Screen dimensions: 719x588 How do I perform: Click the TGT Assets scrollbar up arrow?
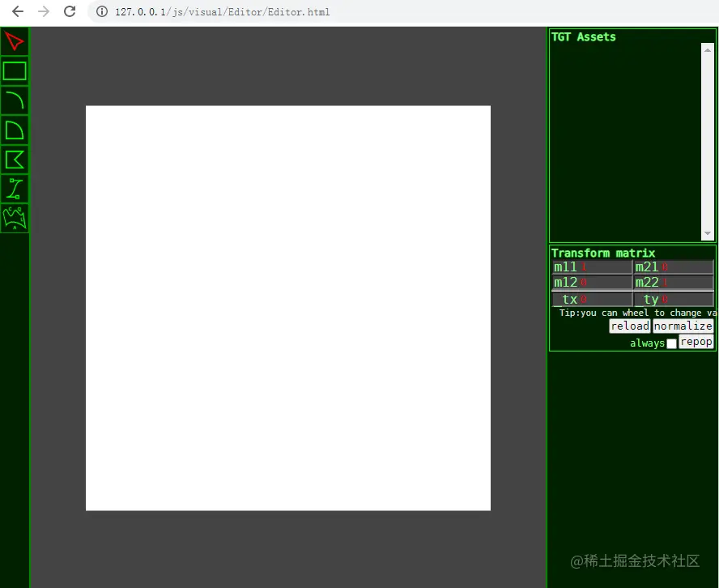pos(708,49)
